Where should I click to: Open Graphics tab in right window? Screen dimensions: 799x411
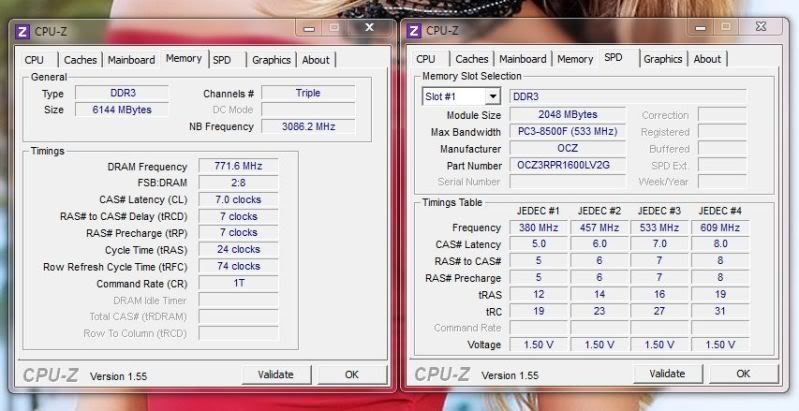point(663,59)
